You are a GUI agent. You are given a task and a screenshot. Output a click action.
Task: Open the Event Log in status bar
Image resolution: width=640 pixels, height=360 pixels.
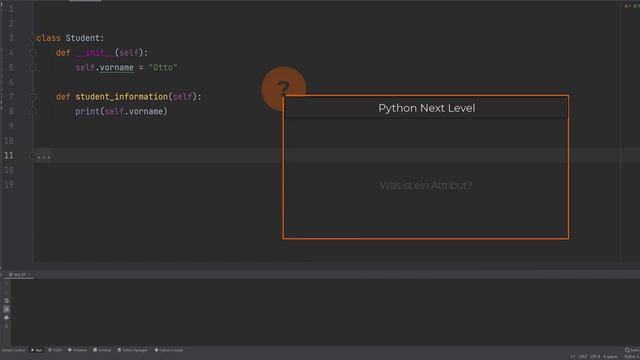pyautogui.click(x=632, y=350)
